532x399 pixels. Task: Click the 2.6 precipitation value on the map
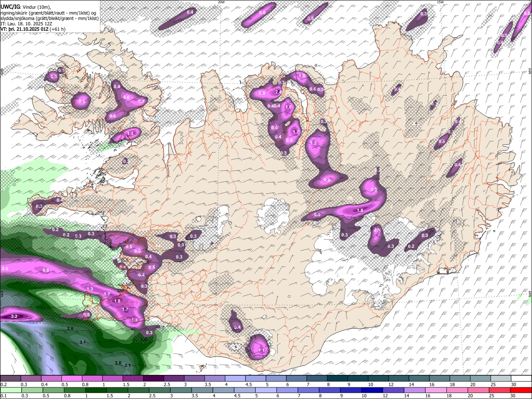click(70, 328)
